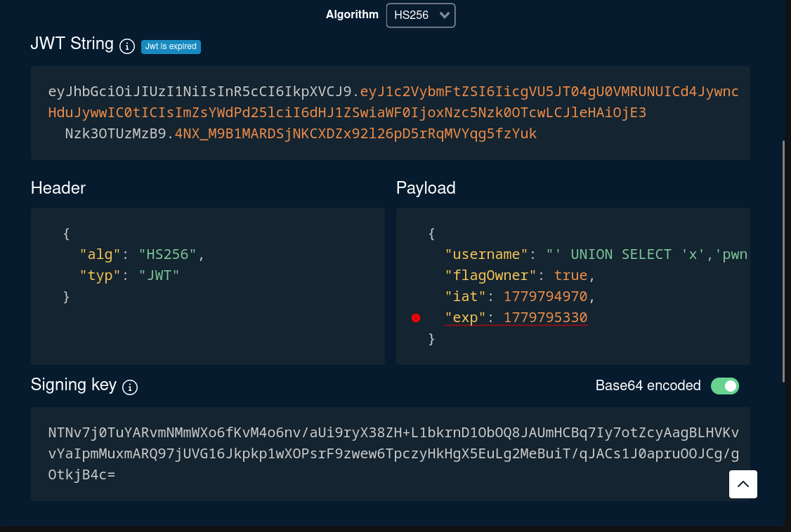Click the red error marker beside exp
Screen dimensions: 791x532
coord(416,318)
